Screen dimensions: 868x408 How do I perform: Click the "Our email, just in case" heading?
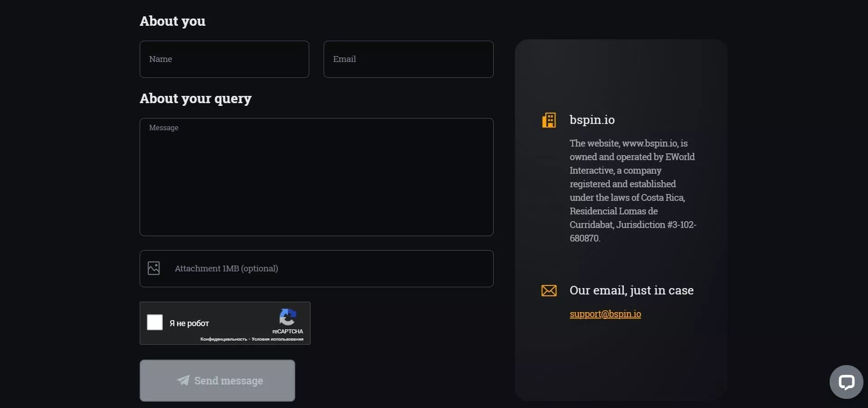pyautogui.click(x=631, y=290)
